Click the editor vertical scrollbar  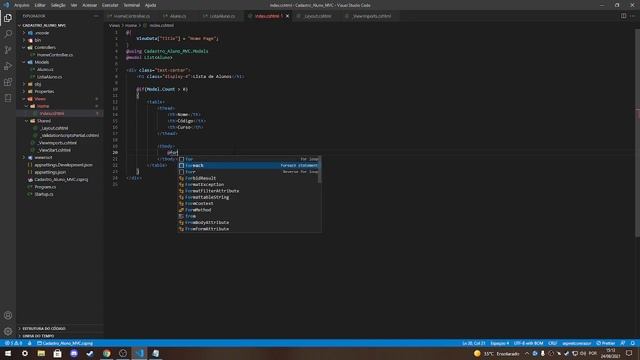pyautogui.click(x=637, y=133)
